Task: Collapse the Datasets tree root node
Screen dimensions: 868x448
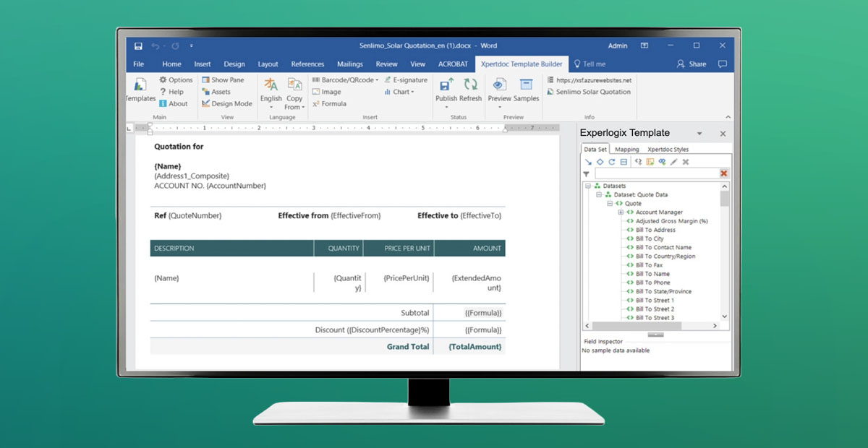Action: point(588,186)
